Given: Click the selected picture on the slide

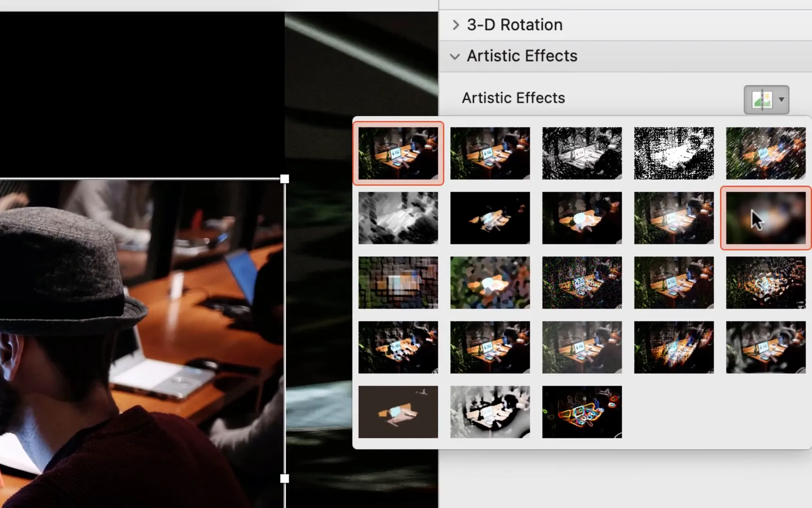Looking at the screenshot, I should click(141, 329).
